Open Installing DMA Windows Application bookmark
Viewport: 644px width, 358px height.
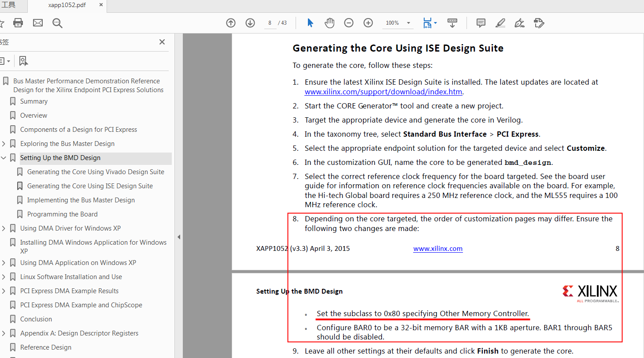[93, 246]
